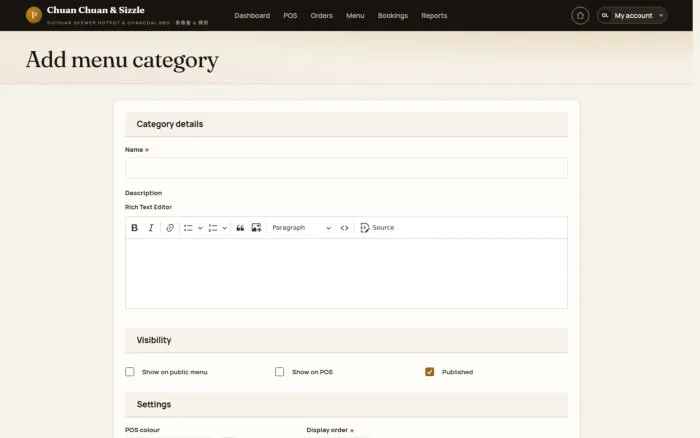Click the Display order label
This screenshot has width=700, height=438.
click(327, 430)
